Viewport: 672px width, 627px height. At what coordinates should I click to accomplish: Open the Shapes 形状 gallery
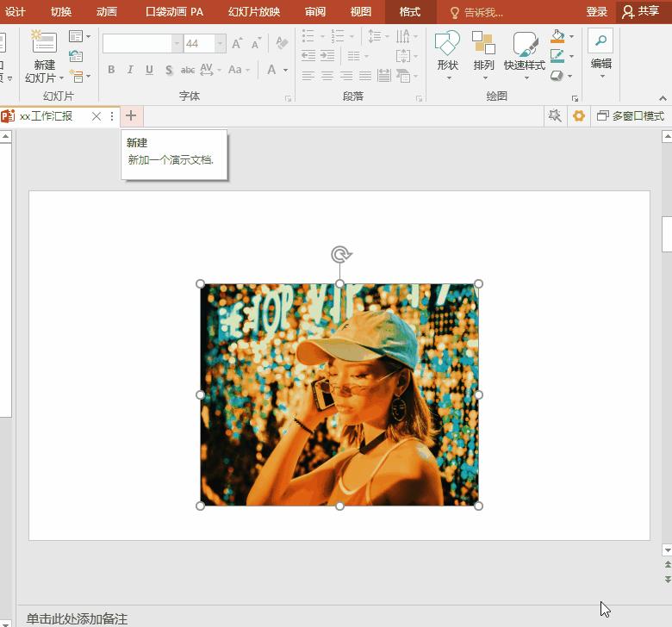point(448,55)
